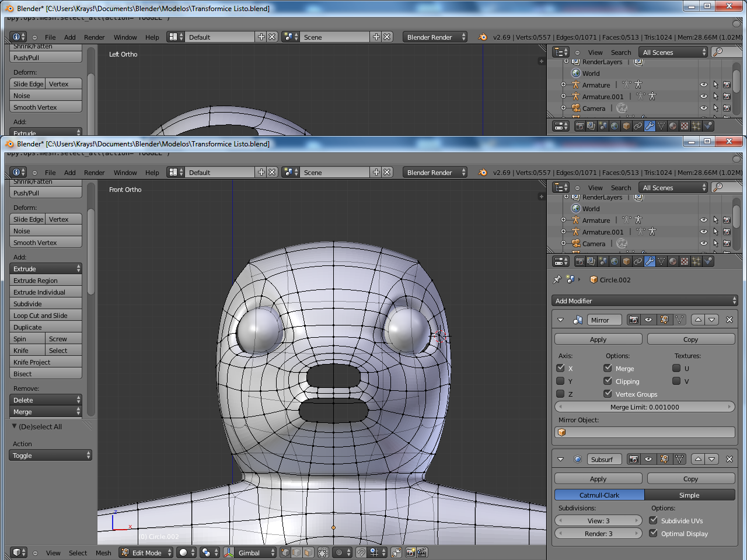Screen dimensions: 747x560
Task: Open World properties tab in front window
Action: click(x=615, y=261)
